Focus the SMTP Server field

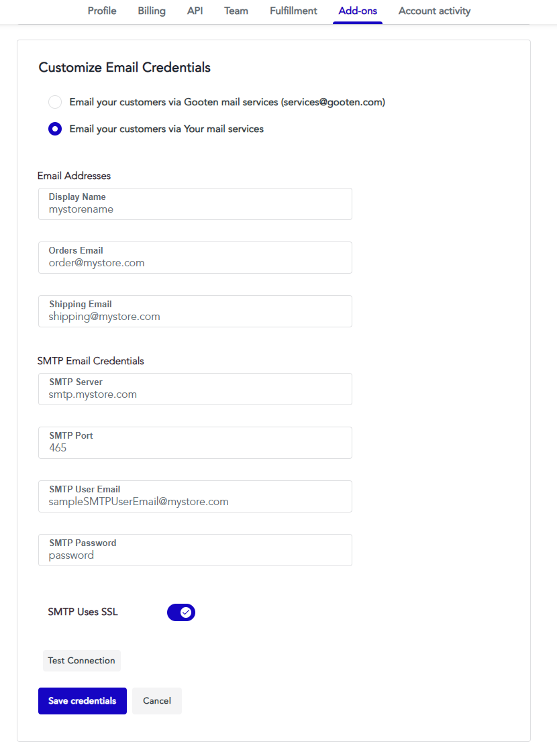[x=195, y=389]
